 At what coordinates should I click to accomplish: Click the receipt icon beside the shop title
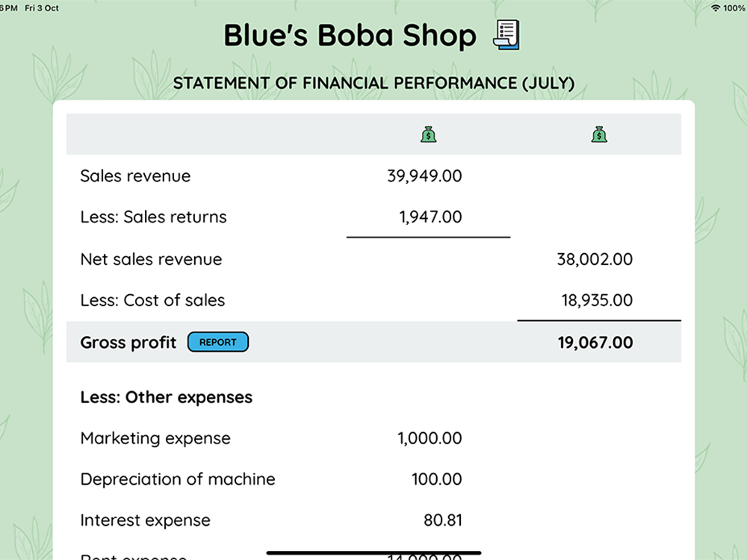[x=506, y=35]
